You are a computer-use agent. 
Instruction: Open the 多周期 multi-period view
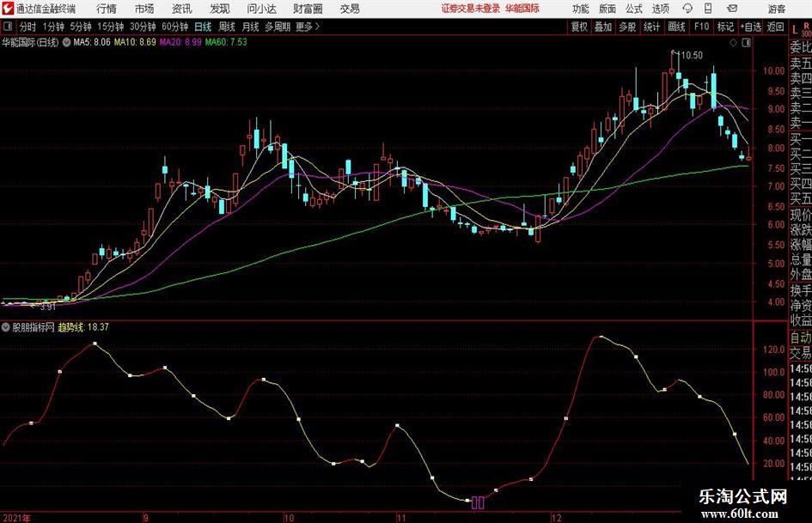tap(278, 27)
